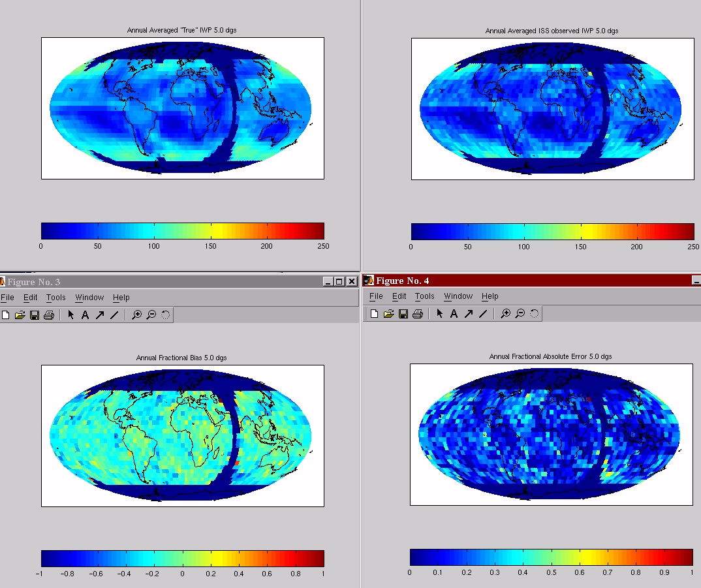Select Add Line tool in Figure No. 4
The image size is (701, 588).
tap(483, 314)
